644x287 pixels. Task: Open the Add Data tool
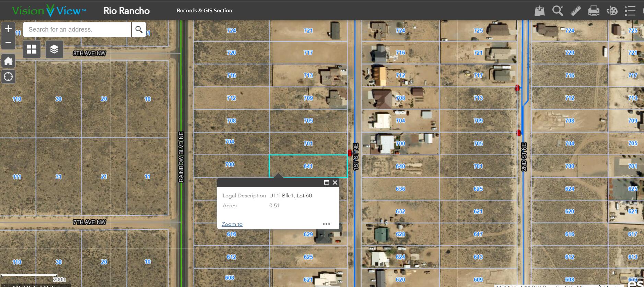[x=539, y=11]
